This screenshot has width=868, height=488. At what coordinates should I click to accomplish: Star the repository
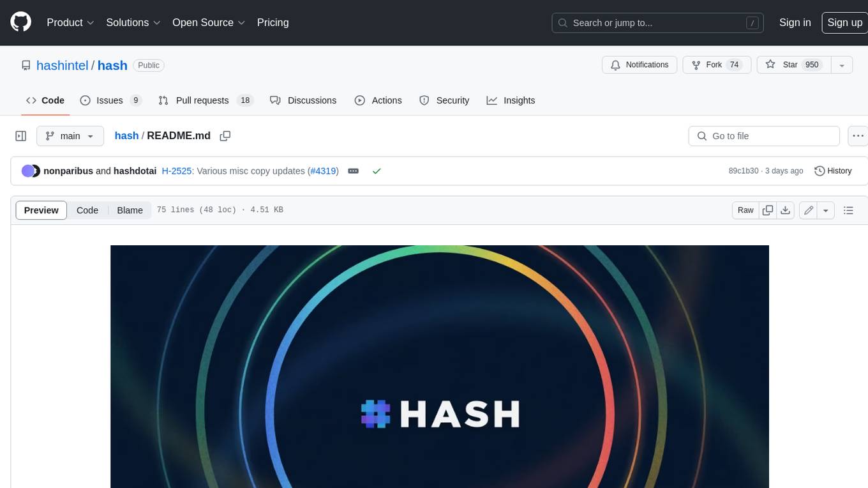(x=793, y=65)
